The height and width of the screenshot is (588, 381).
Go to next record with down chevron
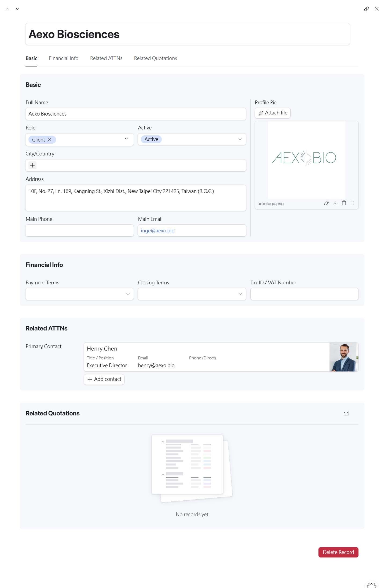coord(18,9)
